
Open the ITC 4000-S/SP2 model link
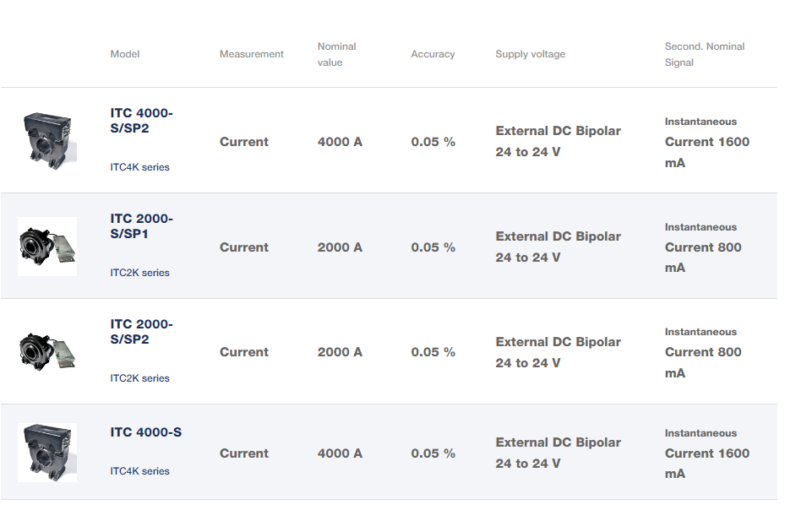[141, 120]
